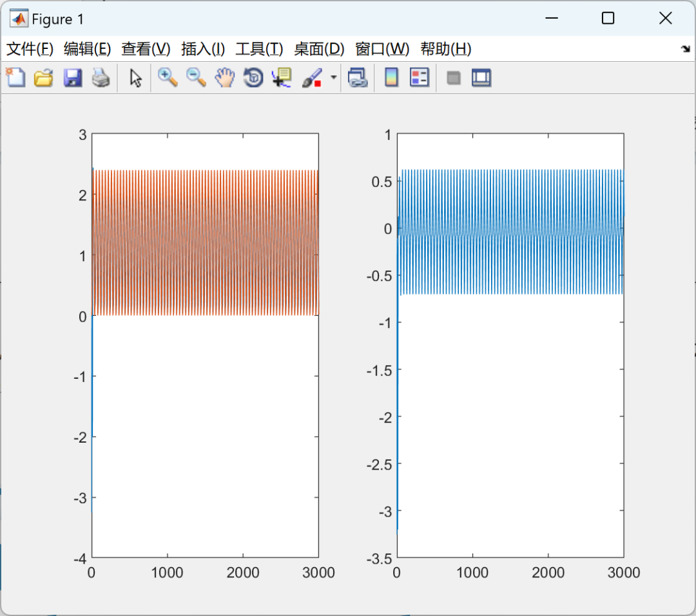Click the Link Plot toolbar icon

tap(358, 78)
